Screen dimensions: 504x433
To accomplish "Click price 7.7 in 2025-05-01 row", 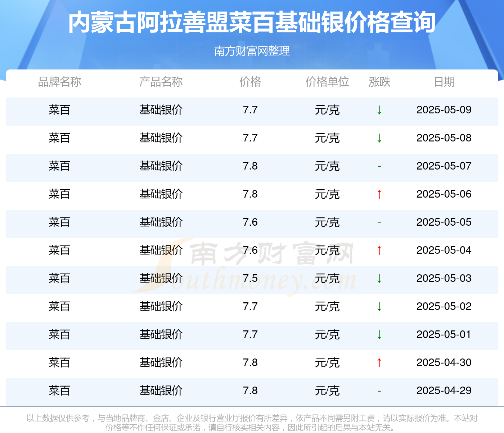I will (250, 334).
